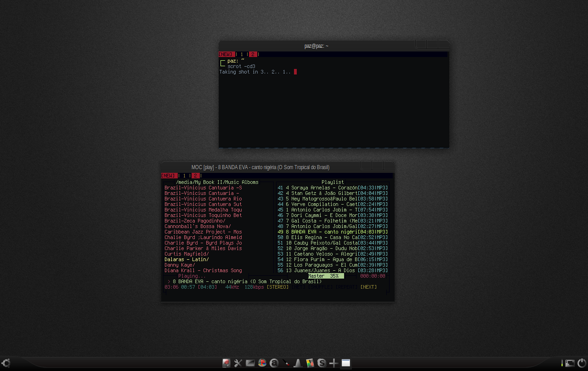Image resolution: width=588 pixels, height=371 pixels.
Task: Launch the circled 'a' dock icon
Action: pos(274,363)
